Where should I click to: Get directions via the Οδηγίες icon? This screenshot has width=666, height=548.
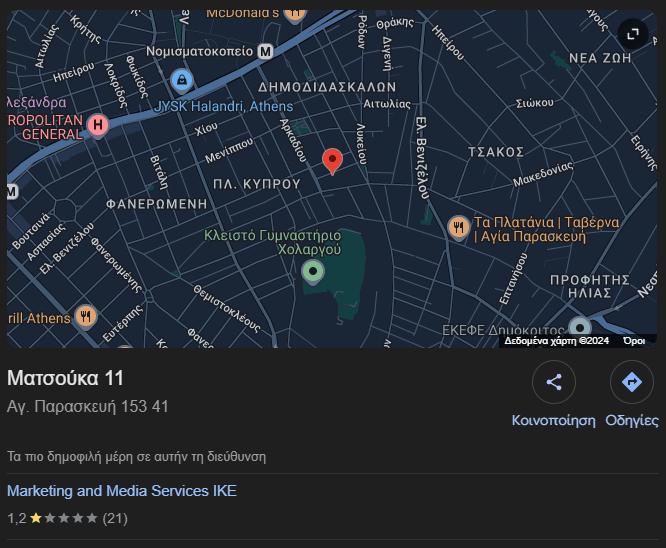[632, 382]
